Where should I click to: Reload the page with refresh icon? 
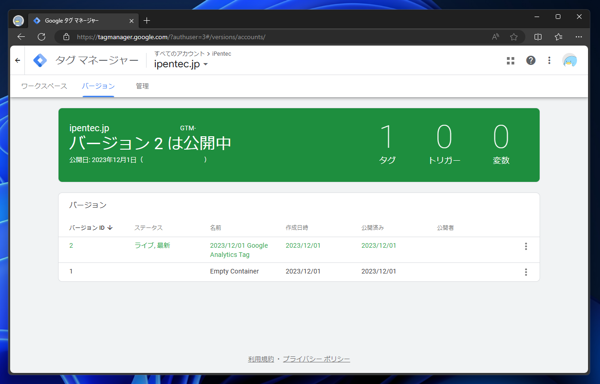click(x=41, y=37)
